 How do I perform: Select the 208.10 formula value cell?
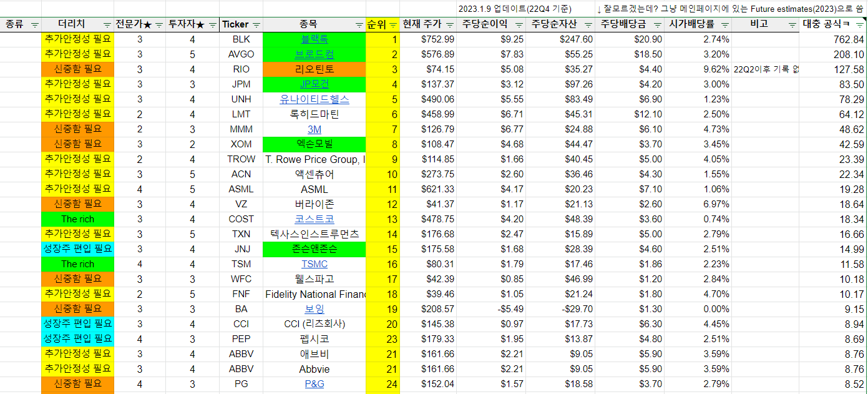coord(833,54)
